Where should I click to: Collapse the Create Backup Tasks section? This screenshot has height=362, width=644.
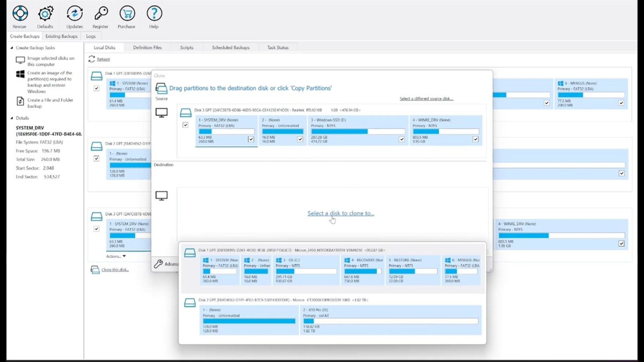[12, 48]
